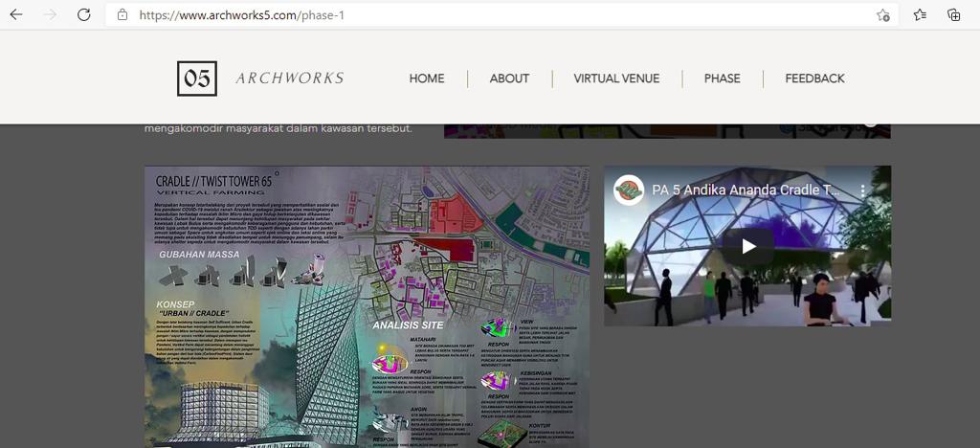Go to the HOME page
Screen dimensions: 980x448
coord(426,78)
